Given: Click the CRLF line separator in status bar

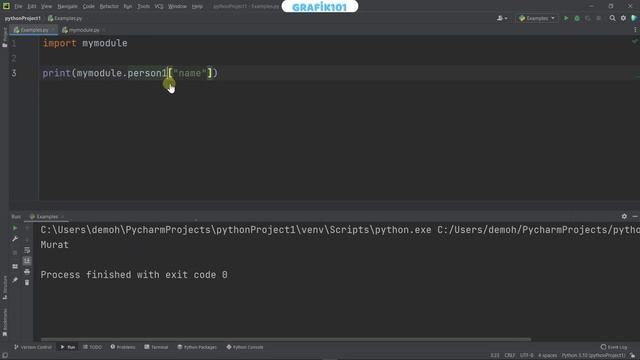Looking at the screenshot, I should pos(509,356).
